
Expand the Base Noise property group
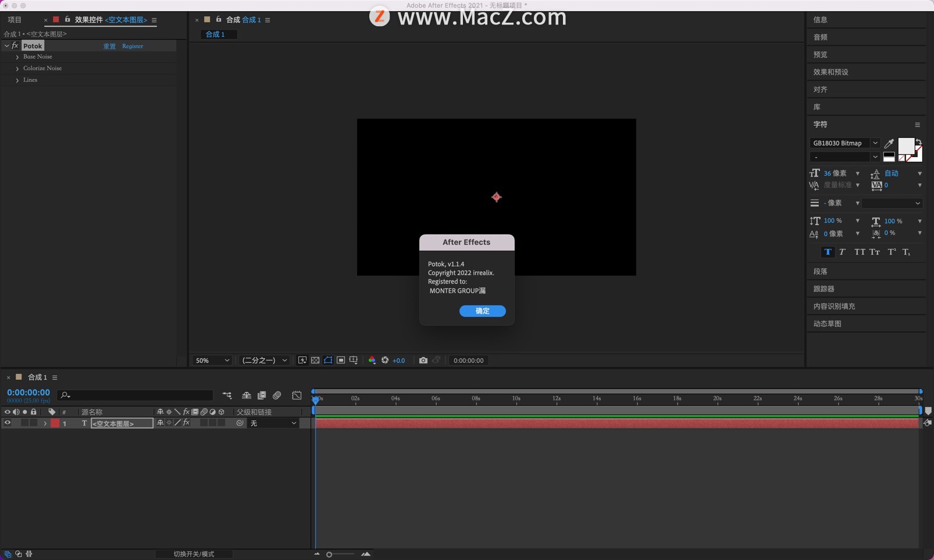[x=17, y=57]
